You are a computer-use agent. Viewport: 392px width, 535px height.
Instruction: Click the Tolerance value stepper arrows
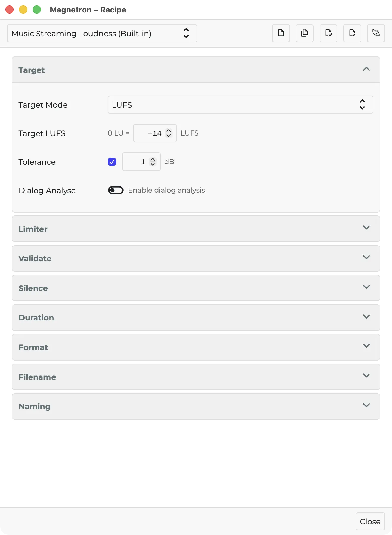tap(153, 162)
